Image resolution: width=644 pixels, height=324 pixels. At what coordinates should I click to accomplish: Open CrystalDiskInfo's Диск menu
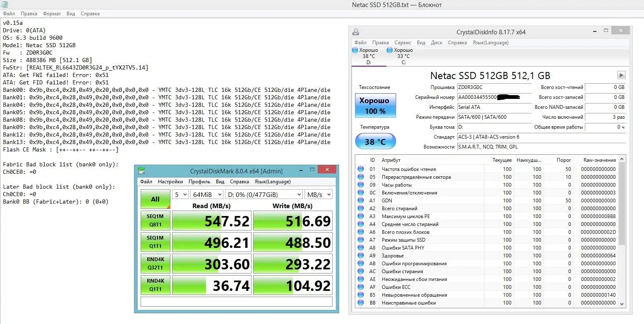coord(436,43)
